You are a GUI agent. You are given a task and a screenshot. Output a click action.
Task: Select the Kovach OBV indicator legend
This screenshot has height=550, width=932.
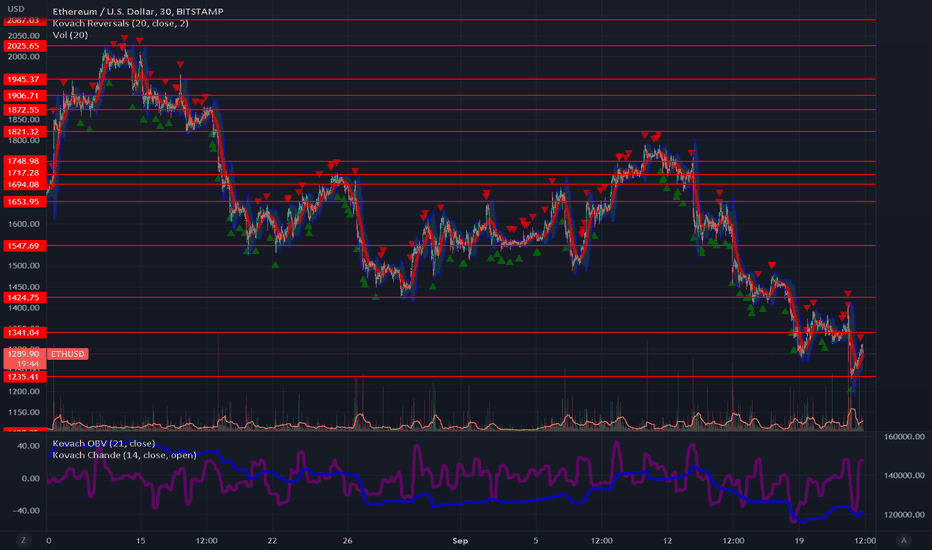tap(103, 443)
